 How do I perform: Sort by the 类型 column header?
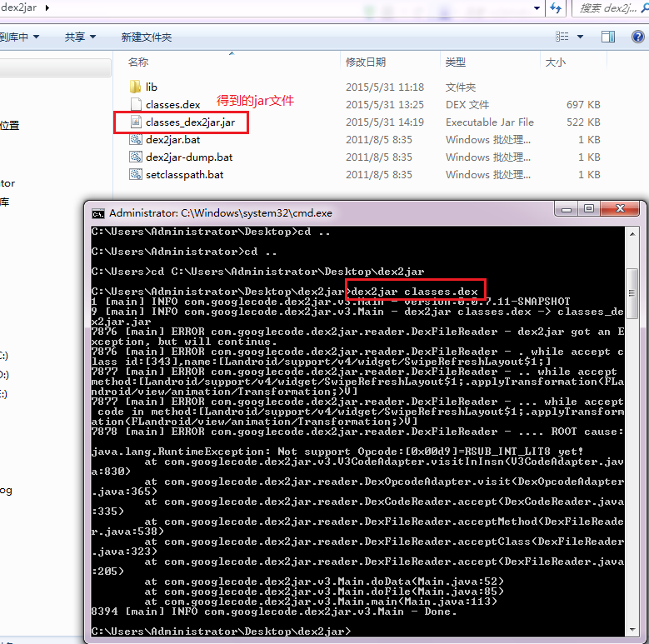coord(455,62)
